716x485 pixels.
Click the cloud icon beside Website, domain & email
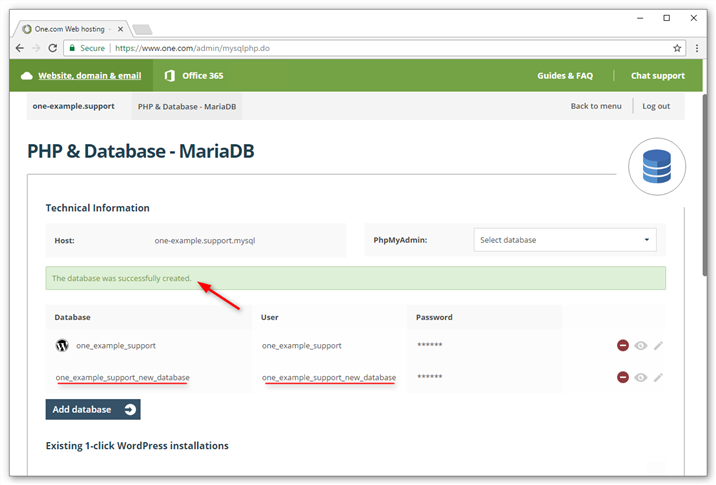tap(27, 76)
